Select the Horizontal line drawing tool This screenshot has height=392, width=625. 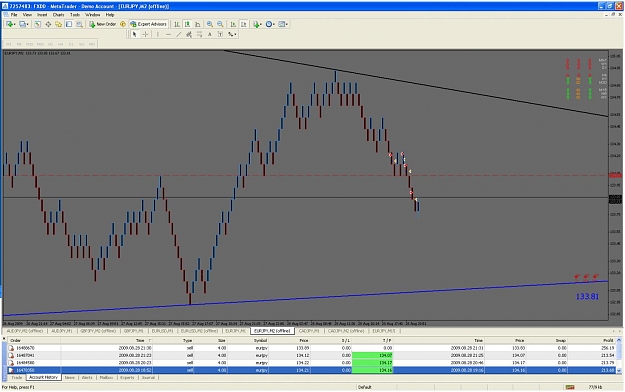pos(168,35)
